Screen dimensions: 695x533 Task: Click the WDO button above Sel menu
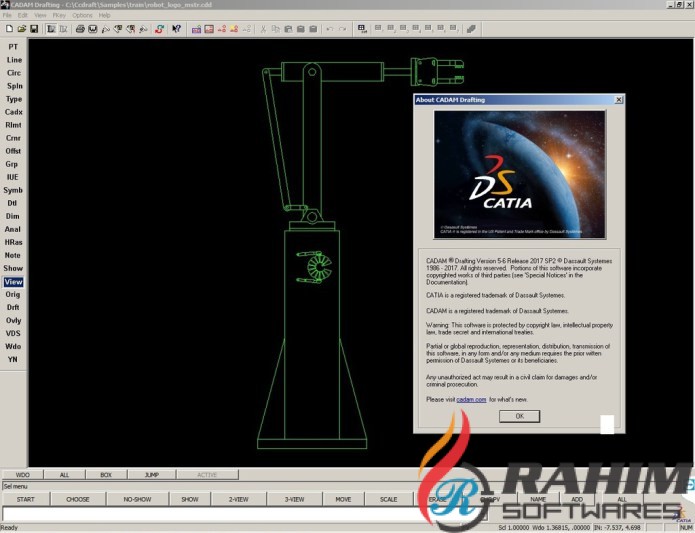[x=22, y=474]
